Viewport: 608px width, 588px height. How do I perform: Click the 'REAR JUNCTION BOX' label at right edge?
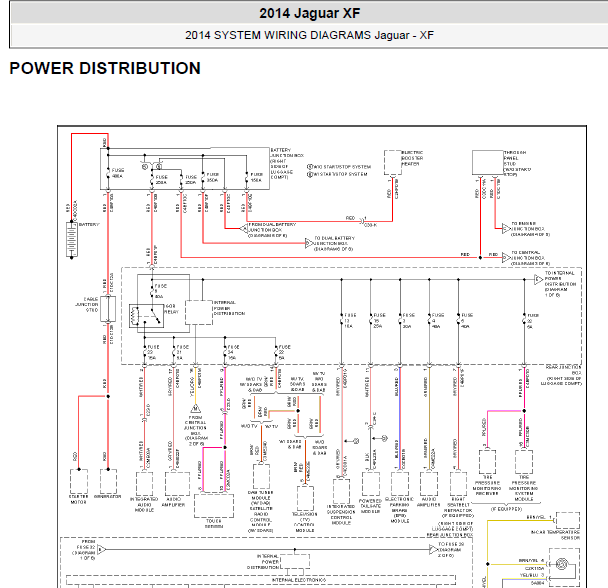[563, 370]
